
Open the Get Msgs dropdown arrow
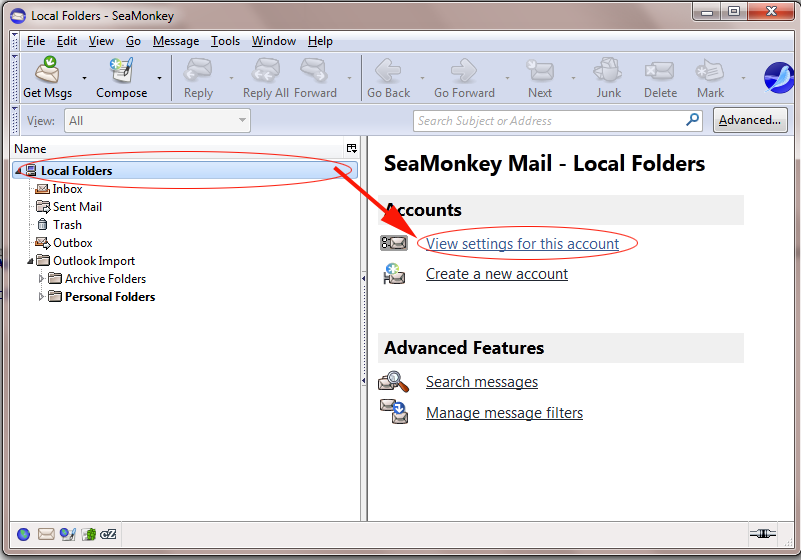pos(84,78)
